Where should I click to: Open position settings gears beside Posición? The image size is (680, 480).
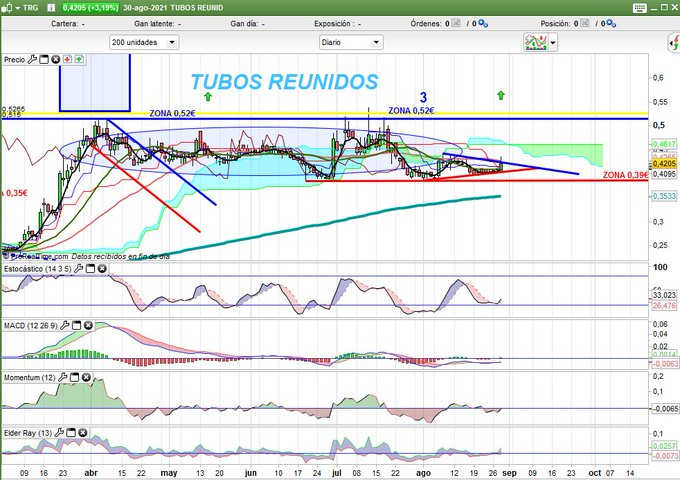pos(611,23)
